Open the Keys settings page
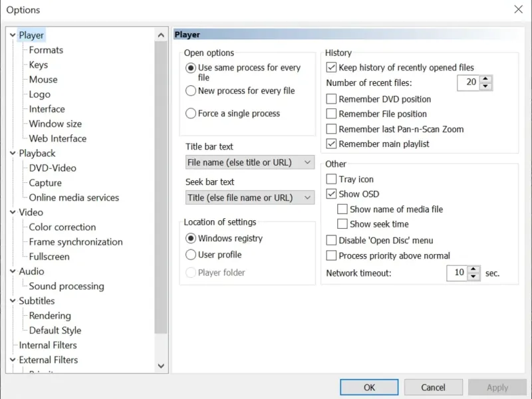 coord(39,65)
